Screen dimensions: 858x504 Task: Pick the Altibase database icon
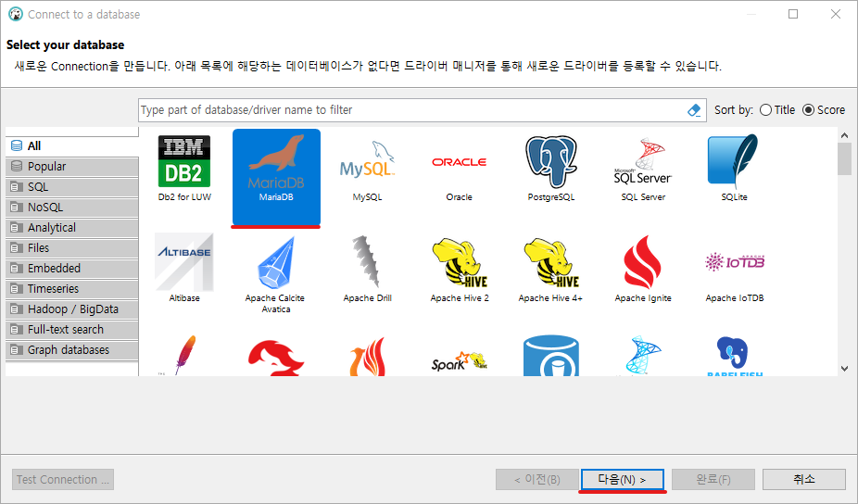[x=184, y=262]
